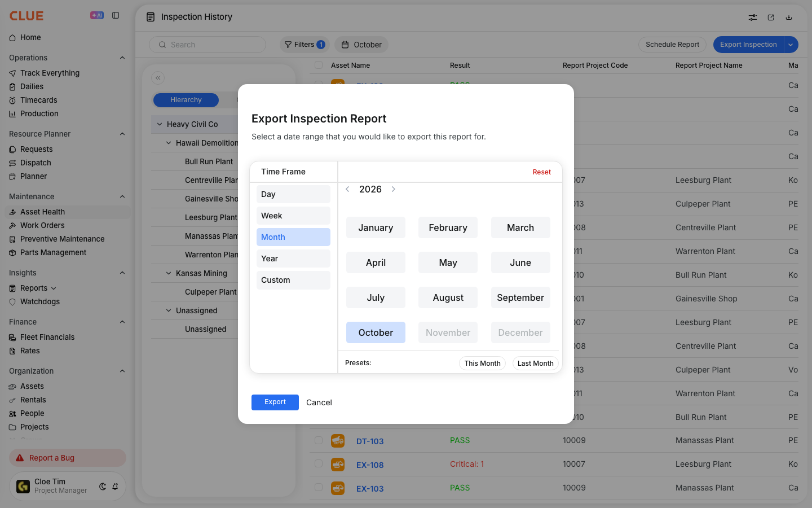
Task: Go to previous year in picker
Action: pyautogui.click(x=347, y=189)
